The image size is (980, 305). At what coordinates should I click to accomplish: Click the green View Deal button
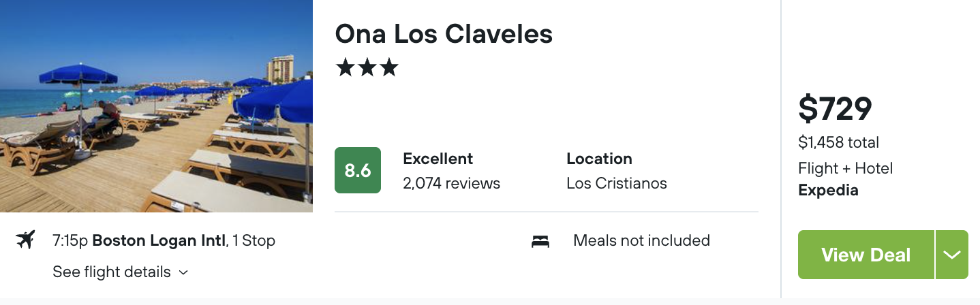pos(866,255)
